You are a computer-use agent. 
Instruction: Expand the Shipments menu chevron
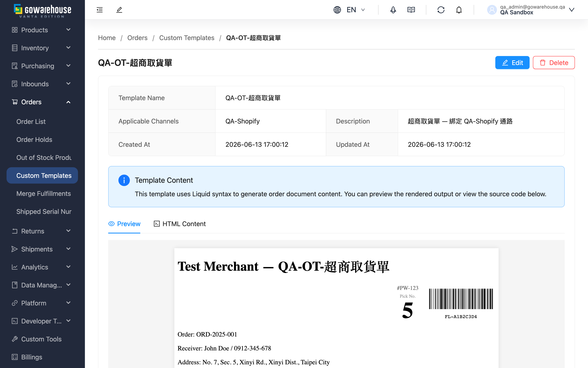69,249
